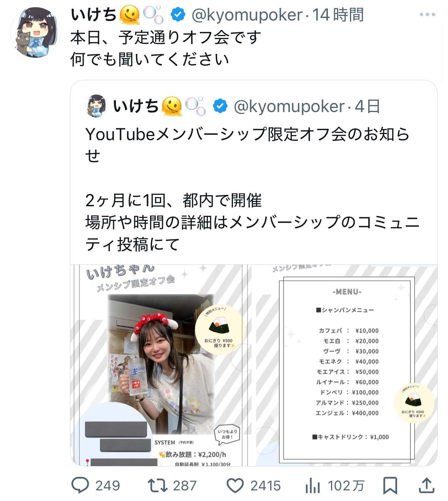The image size is (448, 501).
Task: Tap the 4日 timestamp of the quoted post
Action: 367,106
